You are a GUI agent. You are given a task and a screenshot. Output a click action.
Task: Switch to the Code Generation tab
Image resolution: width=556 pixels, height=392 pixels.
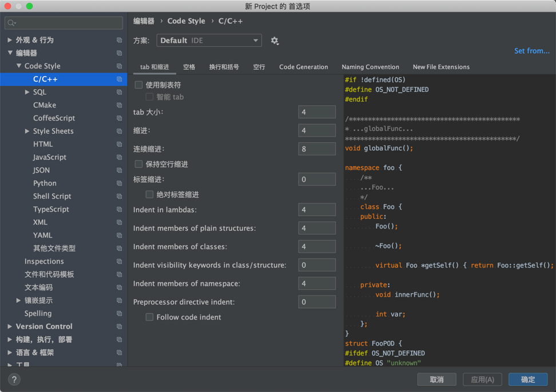(303, 67)
